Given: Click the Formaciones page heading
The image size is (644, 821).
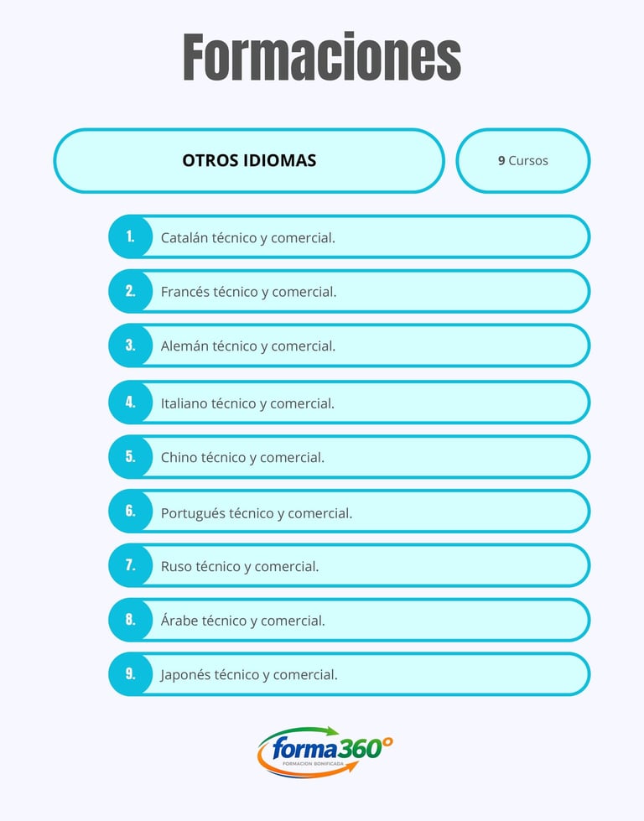Looking at the screenshot, I should [322, 56].
